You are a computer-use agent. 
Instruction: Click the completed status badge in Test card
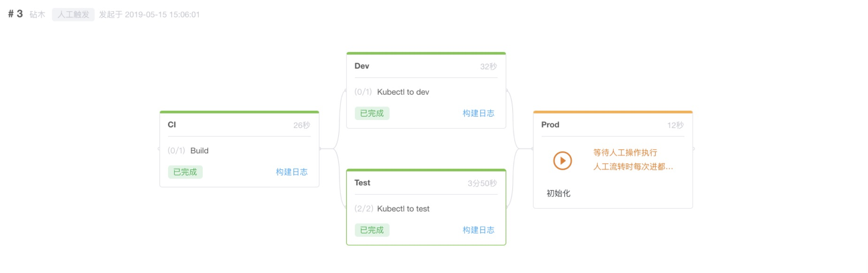pos(372,230)
